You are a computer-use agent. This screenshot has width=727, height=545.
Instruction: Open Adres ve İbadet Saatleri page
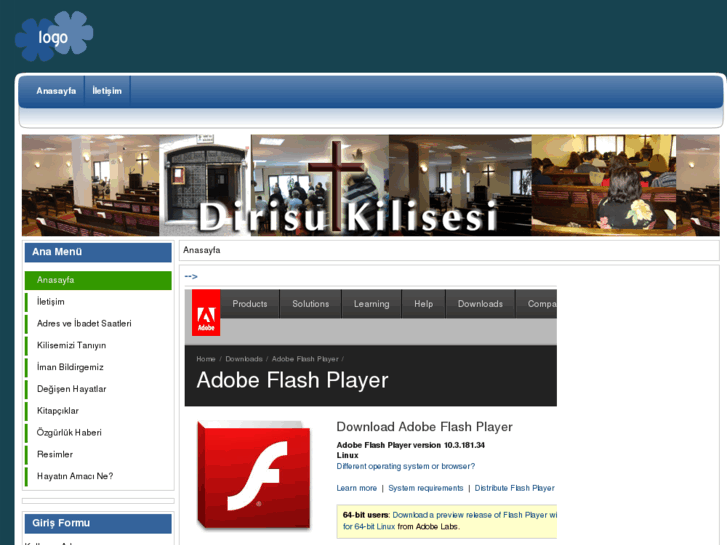pos(98,324)
